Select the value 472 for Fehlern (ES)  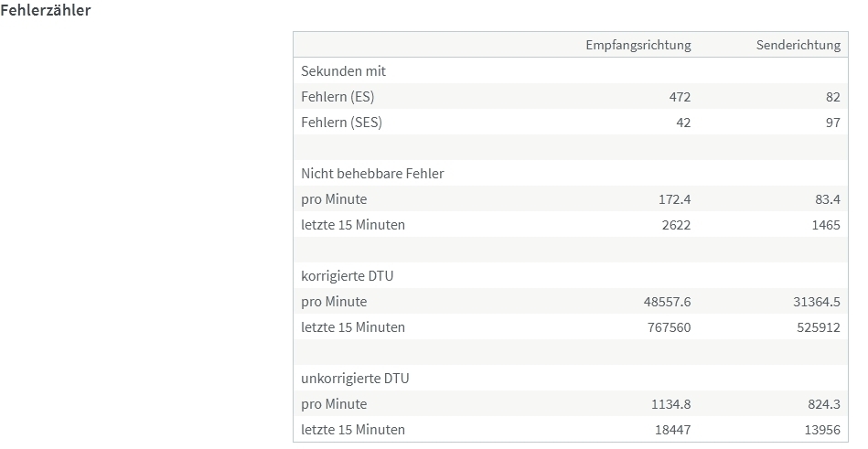tap(680, 97)
